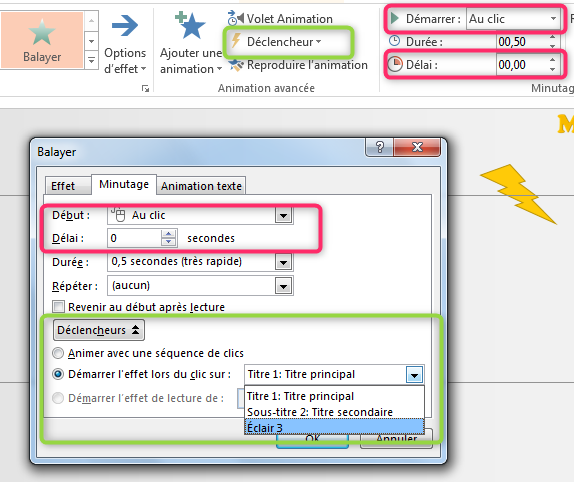Select Démarrer l'effet lors du clic sur

pyautogui.click(x=58, y=374)
